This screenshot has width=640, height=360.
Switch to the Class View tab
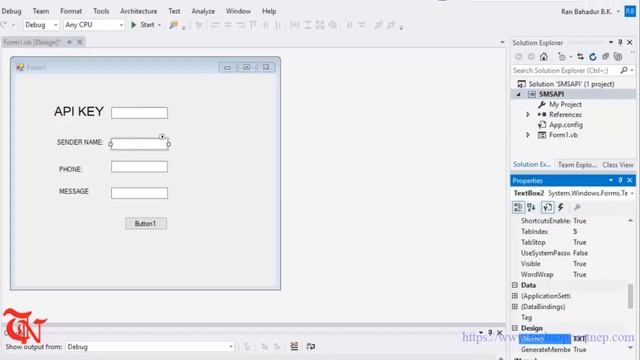[618, 165]
